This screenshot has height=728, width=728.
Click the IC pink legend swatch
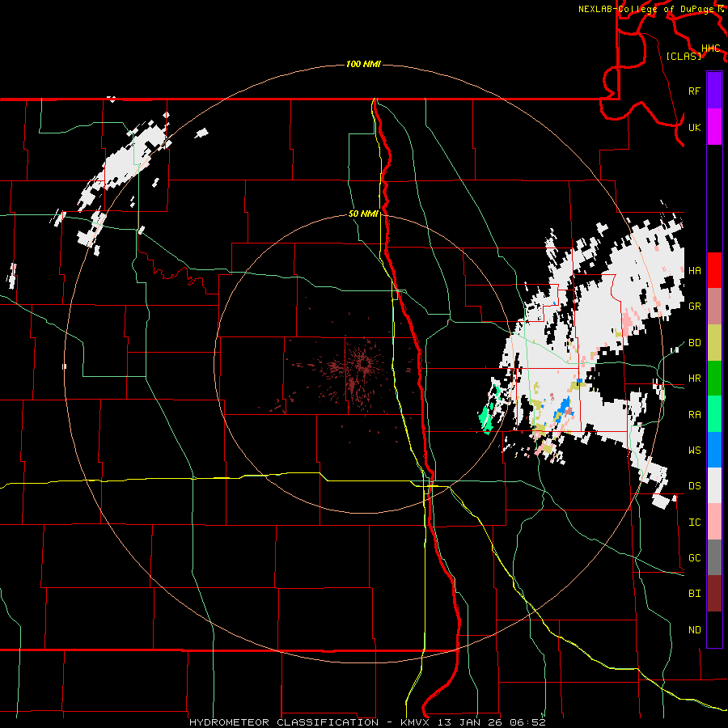714,522
